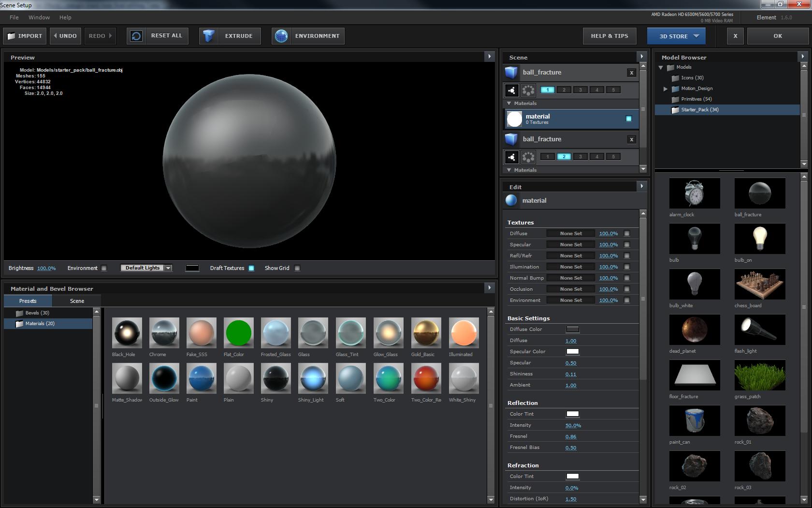
Task: Set Diffuse texture via None Set button
Action: point(571,233)
